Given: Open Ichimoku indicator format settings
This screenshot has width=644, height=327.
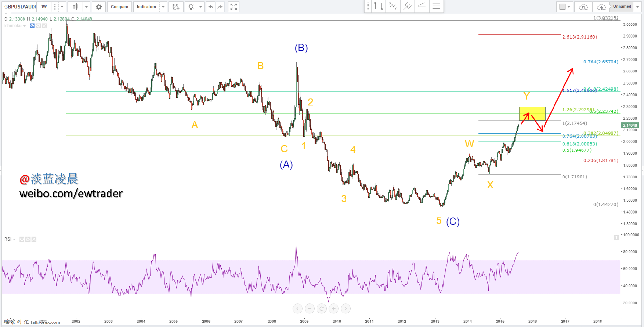Looking at the screenshot, I should tap(38, 26).
